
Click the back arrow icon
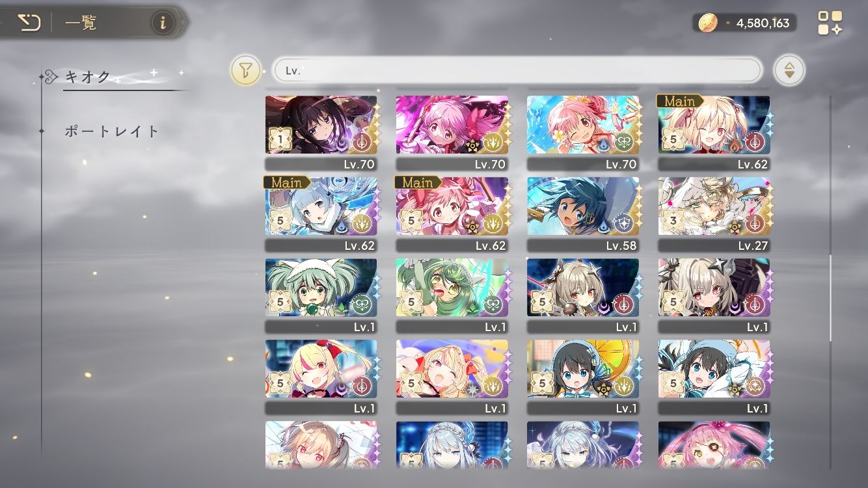[x=29, y=23]
